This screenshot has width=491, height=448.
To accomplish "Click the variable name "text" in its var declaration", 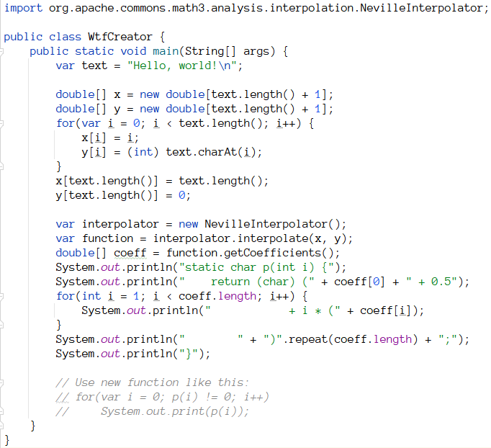I will pos(94,66).
